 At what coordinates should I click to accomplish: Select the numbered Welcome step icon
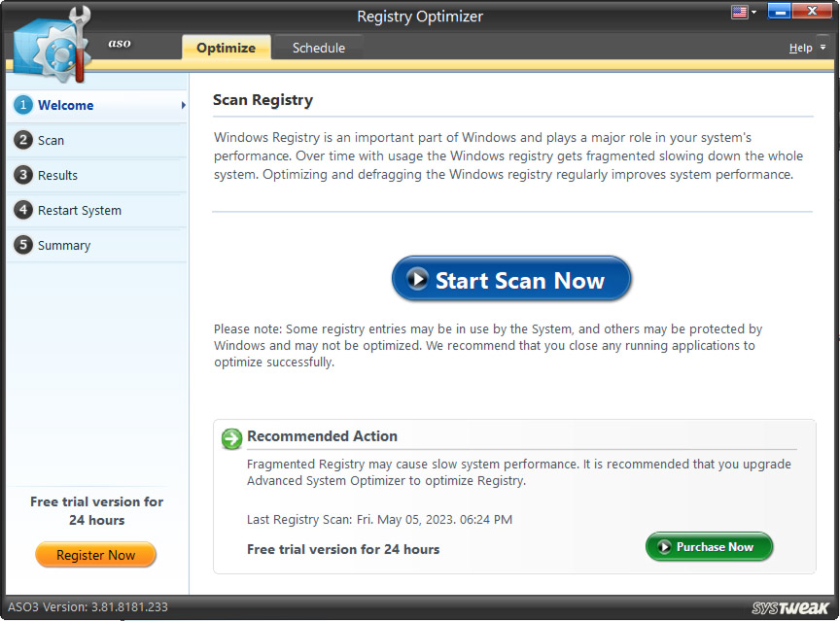(22, 106)
